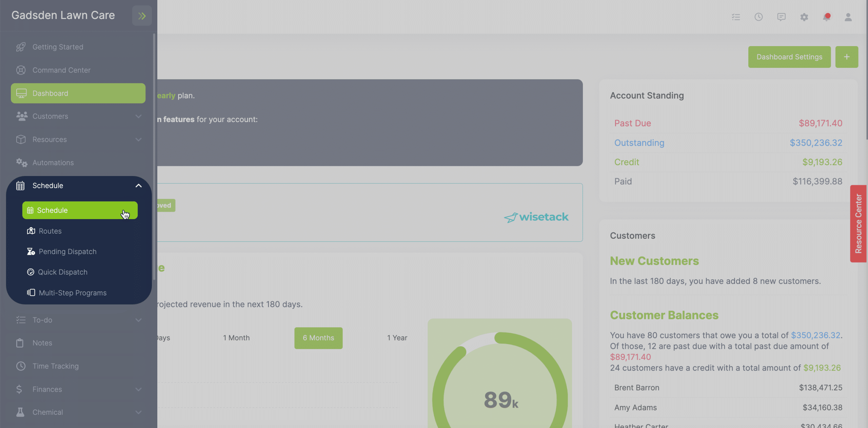
Task: Open Multi-Step Programs from the submenu
Action: pyautogui.click(x=80, y=292)
